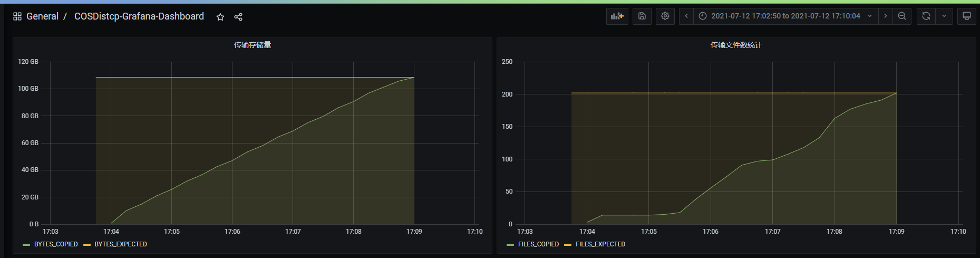The width and height of the screenshot is (980, 258).
Task: Shift time range backward
Action: tap(686, 16)
